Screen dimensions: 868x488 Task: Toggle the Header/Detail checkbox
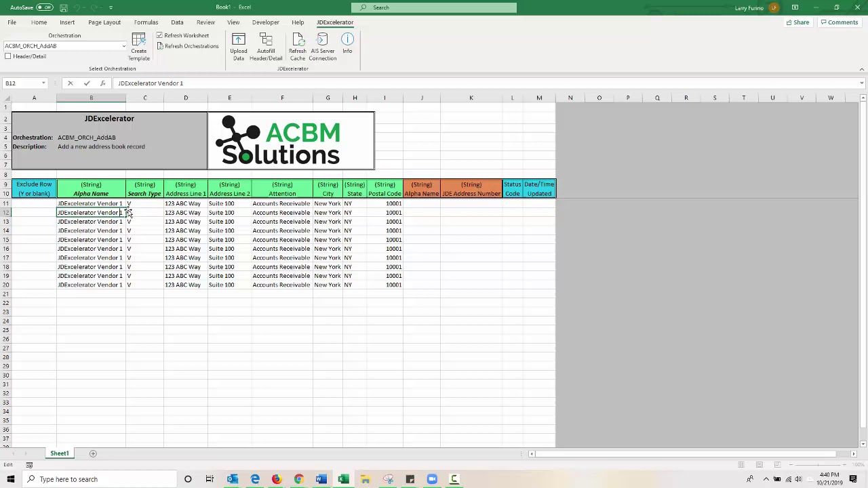click(8, 56)
